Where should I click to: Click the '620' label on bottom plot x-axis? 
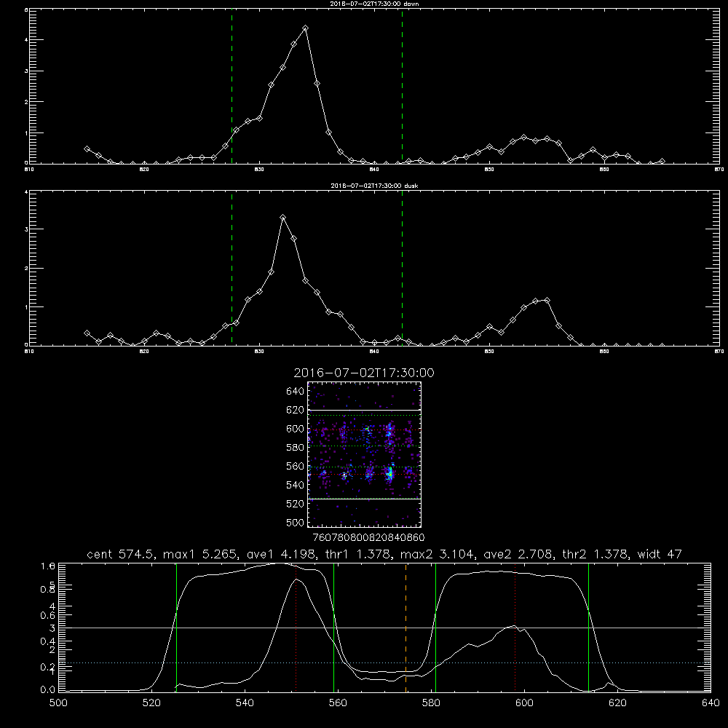pyautogui.click(x=617, y=703)
